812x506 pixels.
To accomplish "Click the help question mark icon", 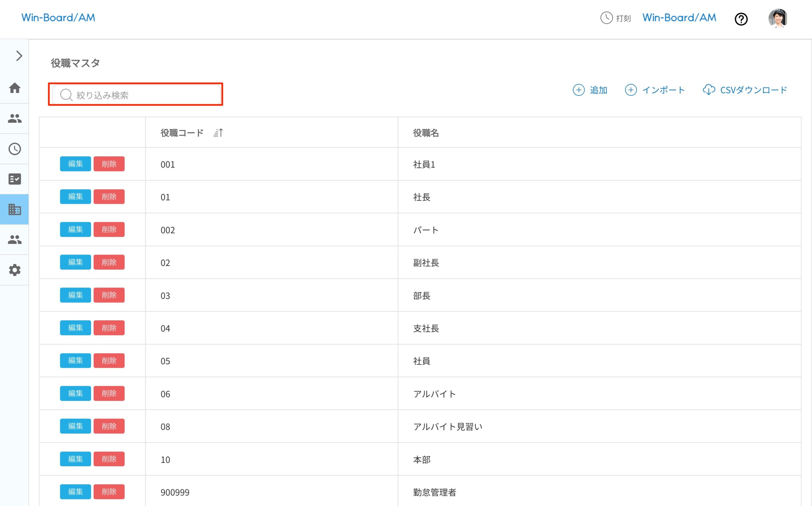I will pos(741,19).
